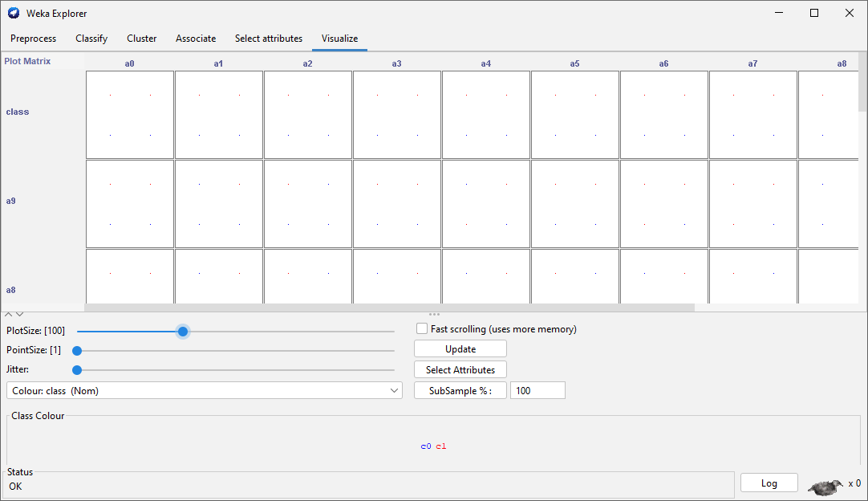The width and height of the screenshot is (868, 501).
Task: Open the Colour: class dropdown
Action: point(204,390)
